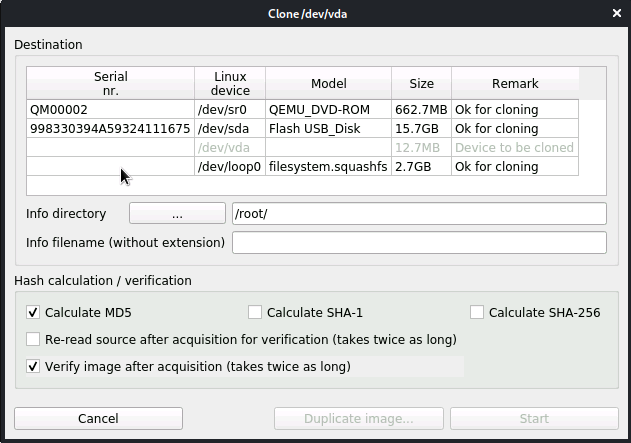Click the Remark column header
Viewport: 631px width, 443px height.
(x=515, y=83)
